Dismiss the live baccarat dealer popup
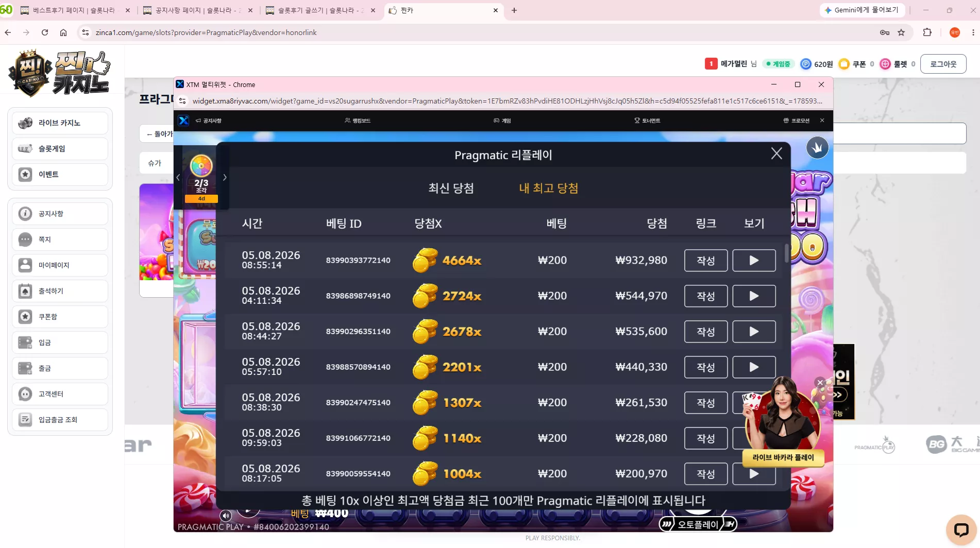Image resolution: width=980 pixels, height=548 pixels. tap(820, 383)
